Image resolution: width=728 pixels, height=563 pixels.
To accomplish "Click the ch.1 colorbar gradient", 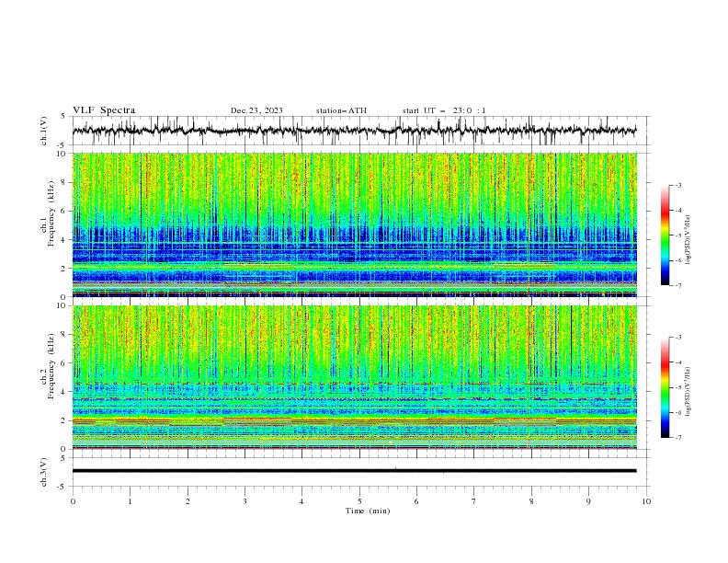I will [665, 236].
